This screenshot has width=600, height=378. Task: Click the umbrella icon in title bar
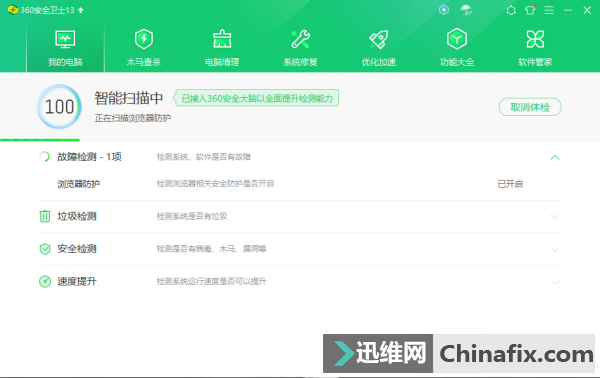[x=466, y=10]
